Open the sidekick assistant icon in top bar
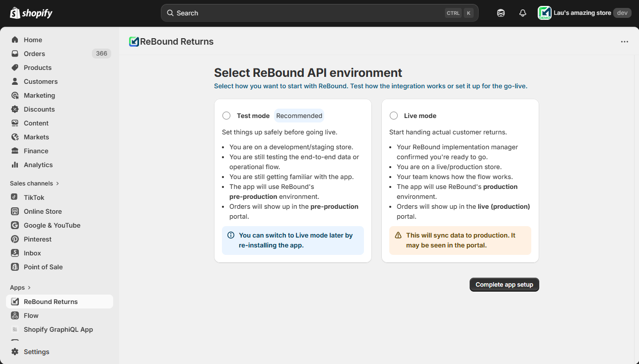639x364 pixels. (501, 13)
